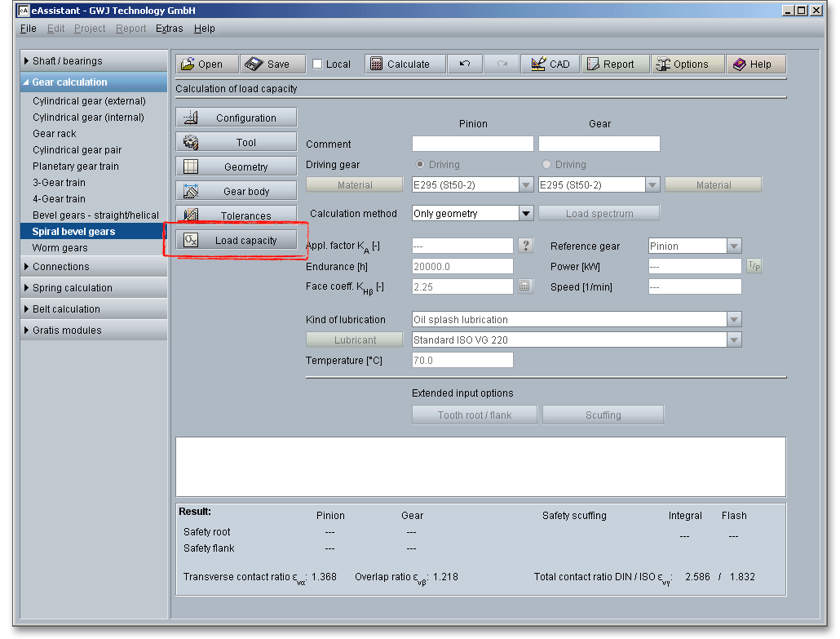The height and width of the screenshot is (639, 840).
Task: Click the Pinion Comment input field
Action: [472, 144]
